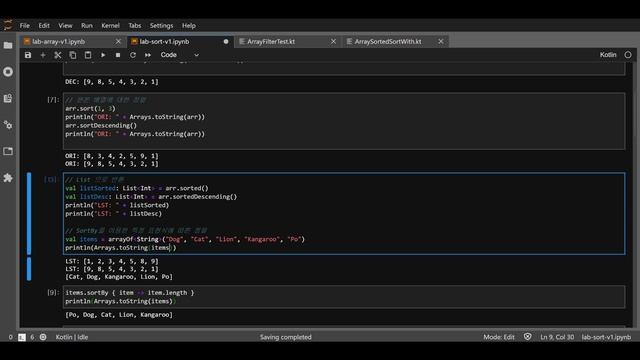Open the Table of Contents sidebar panel

tap(8, 98)
